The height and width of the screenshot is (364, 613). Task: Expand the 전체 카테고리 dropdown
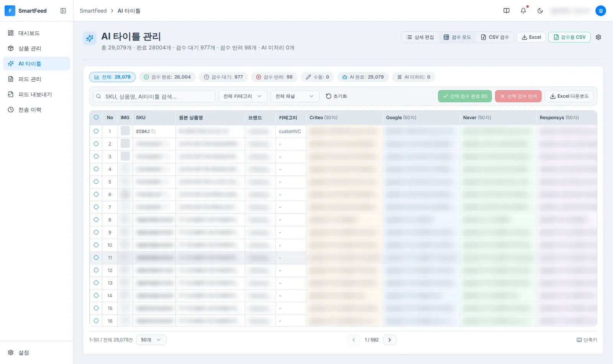coord(243,96)
